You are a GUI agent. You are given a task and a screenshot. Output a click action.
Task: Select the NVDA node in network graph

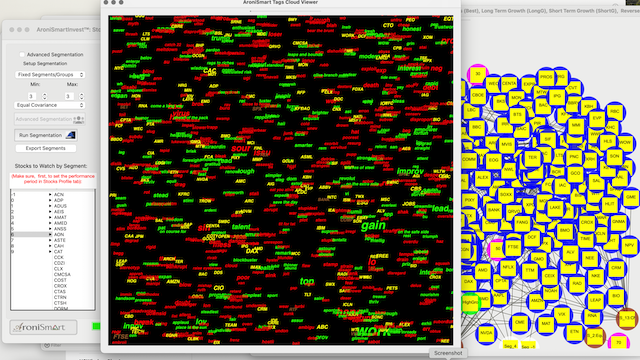(486, 333)
